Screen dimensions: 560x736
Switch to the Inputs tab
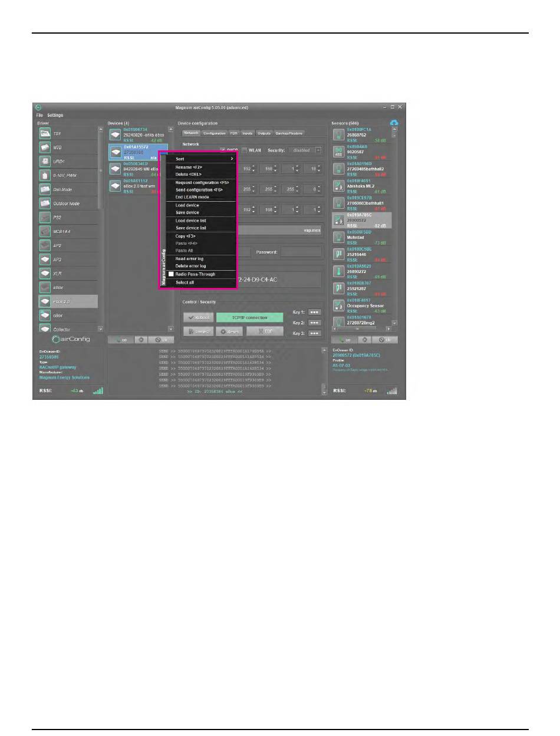(248, 133)
